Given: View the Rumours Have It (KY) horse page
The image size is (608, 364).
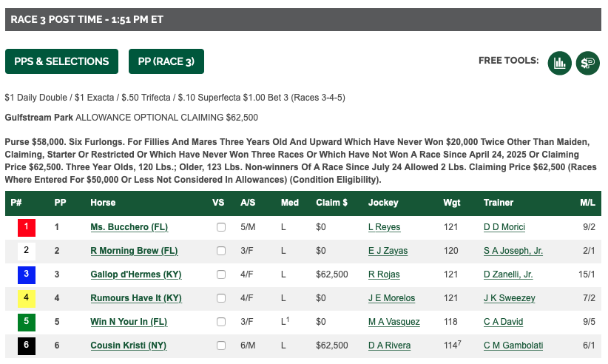Looking at the screenshot, I should click(136, 298).
